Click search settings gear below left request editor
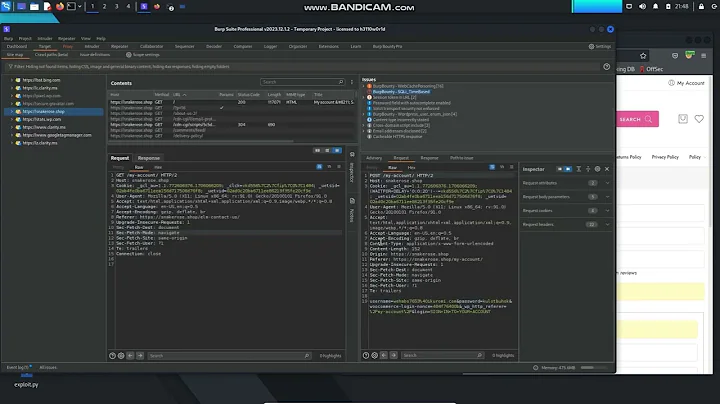This screenshot has height=404, width=720. [121, 356]
